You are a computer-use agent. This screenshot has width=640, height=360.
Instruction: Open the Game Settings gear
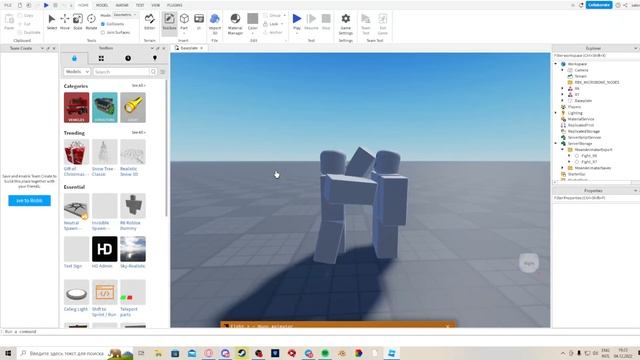click(345, 23)
